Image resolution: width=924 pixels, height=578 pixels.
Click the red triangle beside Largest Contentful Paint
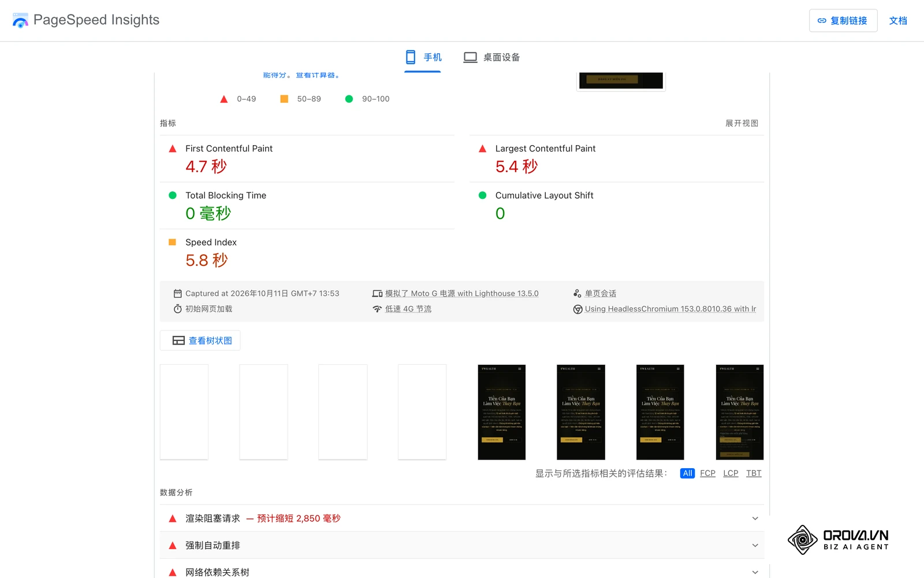[482, 149]
